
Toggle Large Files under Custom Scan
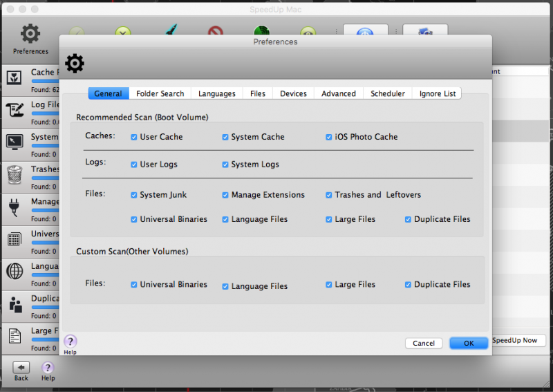pos(329,285)
